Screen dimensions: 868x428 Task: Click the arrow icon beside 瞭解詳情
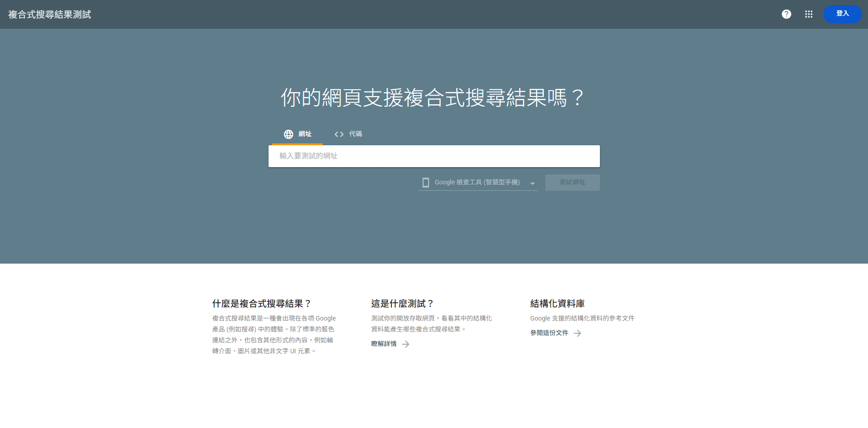(406, 344)
